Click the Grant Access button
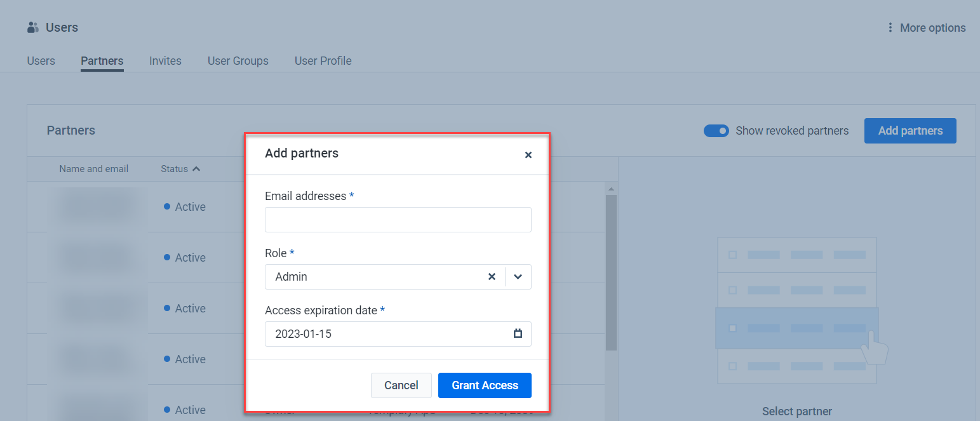Viewport: 980px width, 421px height. (485, 385)
